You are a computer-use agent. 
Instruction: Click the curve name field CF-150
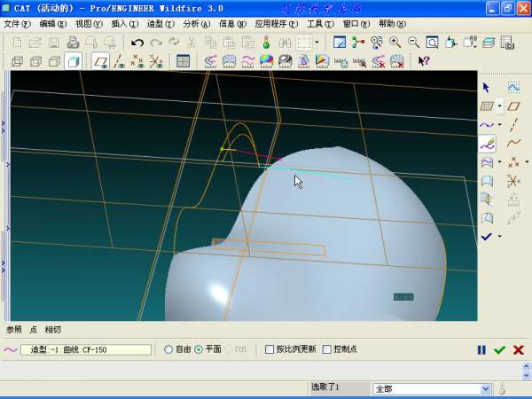(x=85, y=350)
